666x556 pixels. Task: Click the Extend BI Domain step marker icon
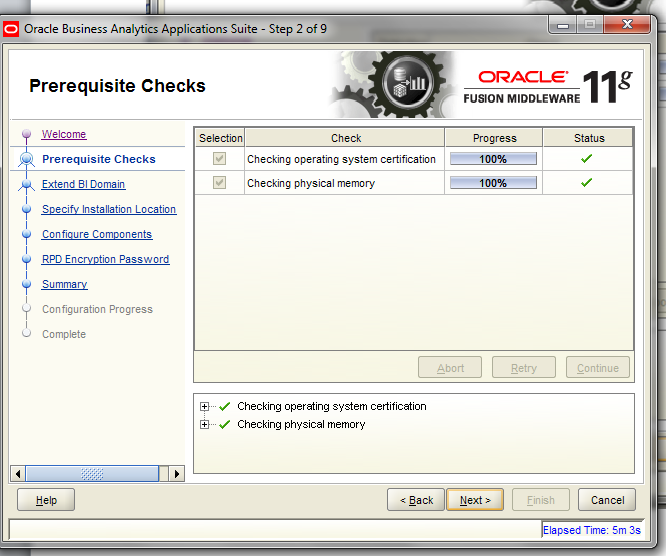(x=26, y=184)
